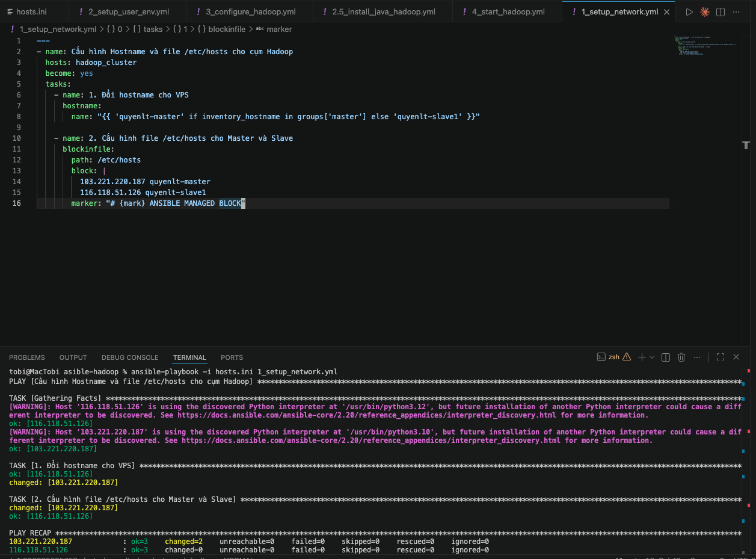Open the editor's More Actions ellipsis
The height and width of the screenshot is (559, 756).
[736, 12]
